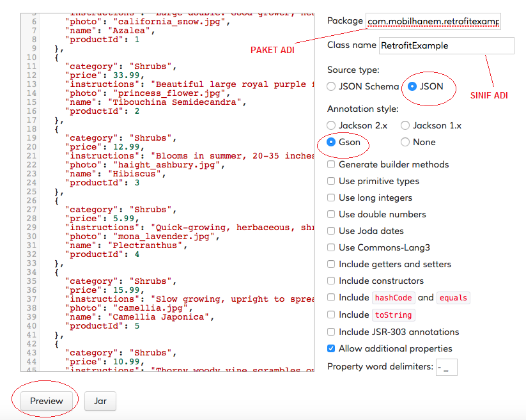Screen dimensions: 526x420
Task: Enable Use double numbers option
Action: (x=331, y=214)
